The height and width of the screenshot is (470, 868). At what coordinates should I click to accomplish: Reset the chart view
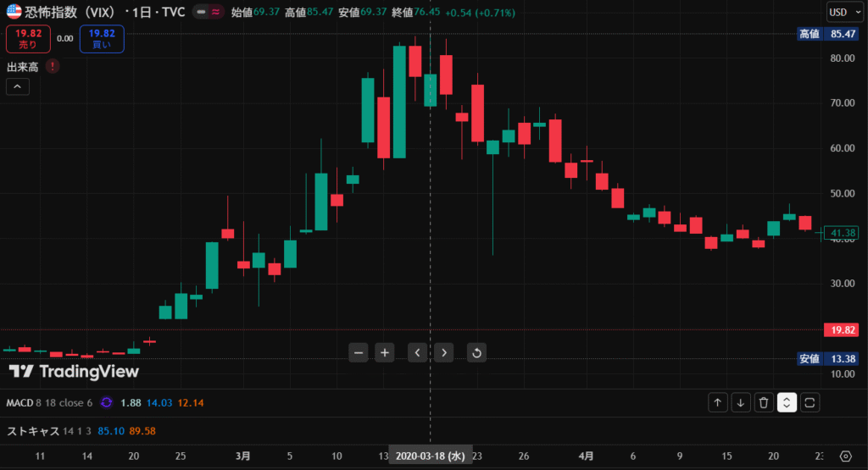tap(476, 352)
